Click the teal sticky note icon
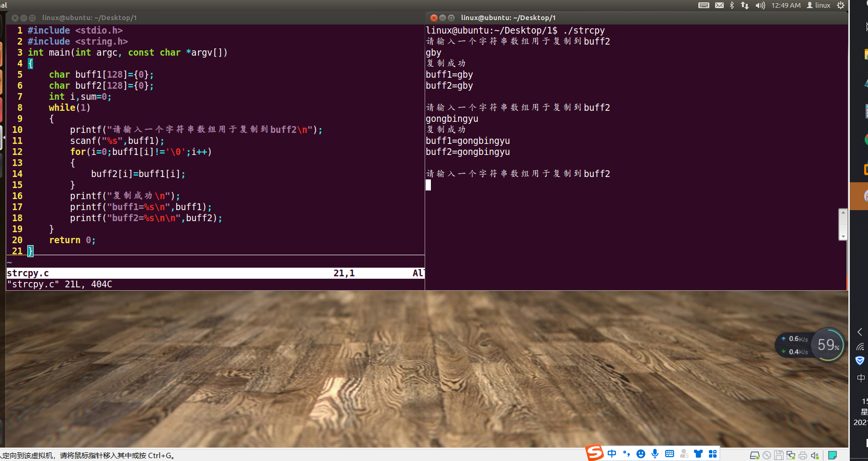Image resolution: width=868 pixels, height=461 pixels. click(833, 455)
